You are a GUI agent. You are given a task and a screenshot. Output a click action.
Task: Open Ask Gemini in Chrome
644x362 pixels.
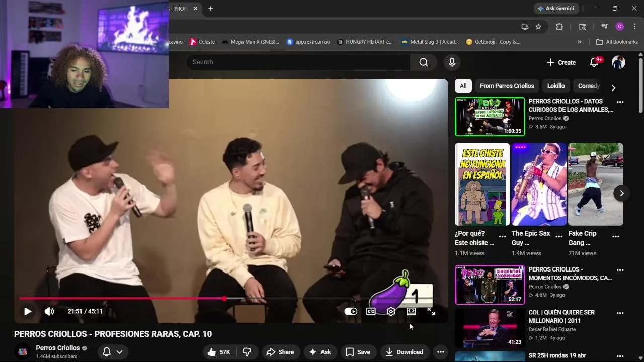click(x=556, y=9)
